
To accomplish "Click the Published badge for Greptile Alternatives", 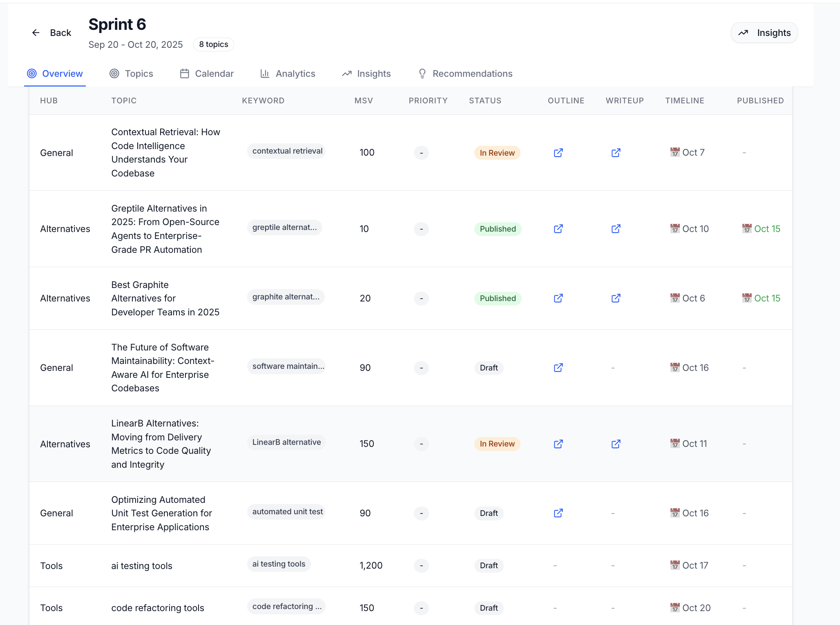I will pos(497,229).
